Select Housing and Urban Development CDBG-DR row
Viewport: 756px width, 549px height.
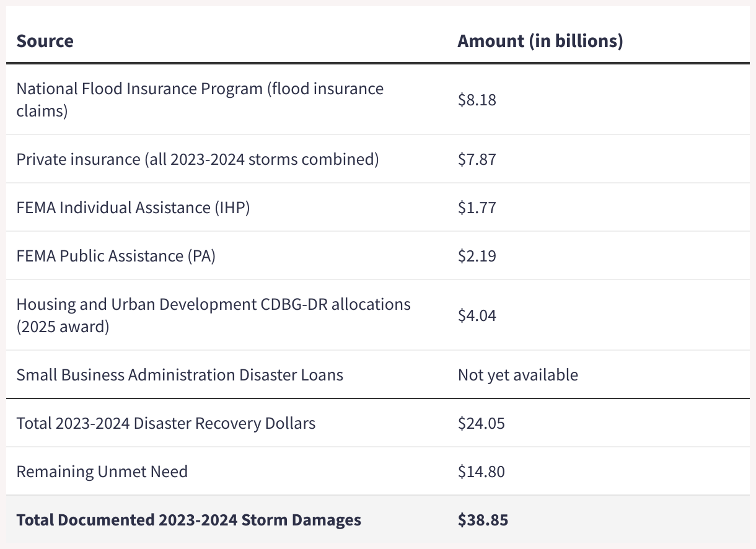coord(213,315)
